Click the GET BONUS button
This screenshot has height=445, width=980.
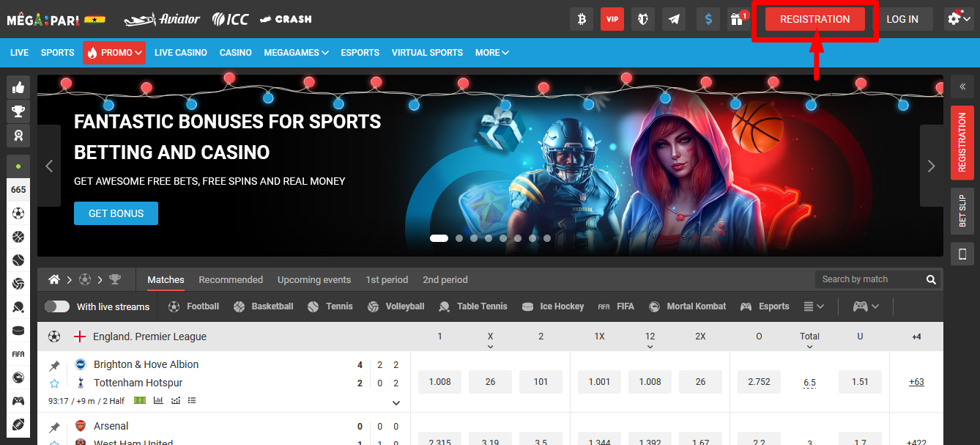(116, 213)
